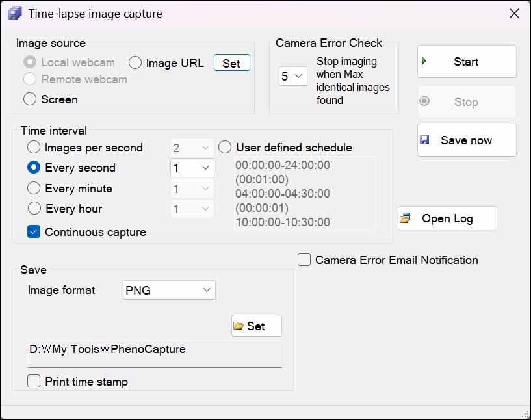Choose Every minute interval option
The width and height of the screenshot is (531, 420).
click(34, 188)
